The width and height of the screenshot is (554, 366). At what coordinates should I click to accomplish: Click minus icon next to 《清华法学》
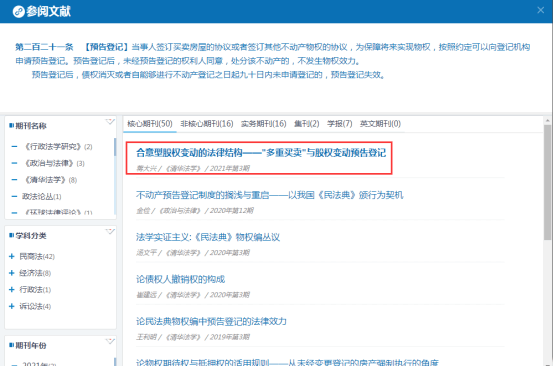pyautogui.click(x=14, y=180)
